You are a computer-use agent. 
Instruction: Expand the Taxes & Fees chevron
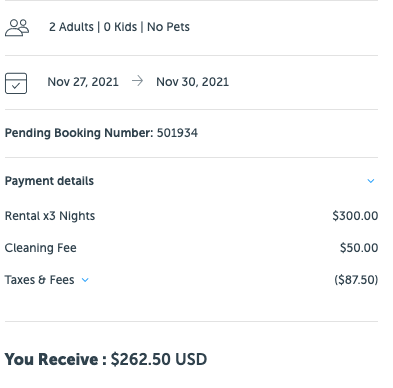85,280
